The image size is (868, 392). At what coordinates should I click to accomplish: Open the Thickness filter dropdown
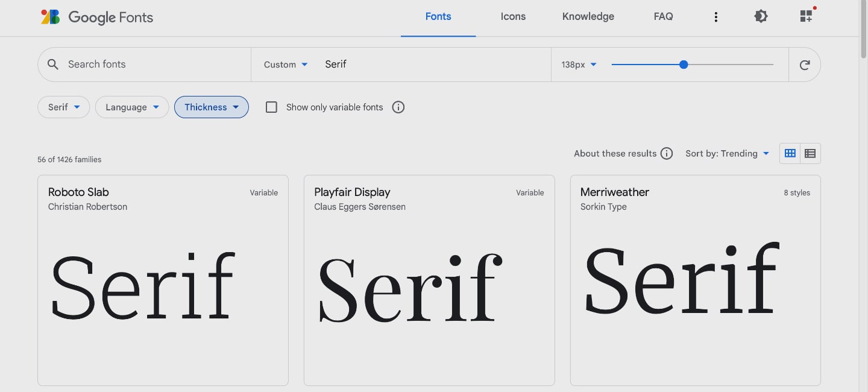[212, 107]
